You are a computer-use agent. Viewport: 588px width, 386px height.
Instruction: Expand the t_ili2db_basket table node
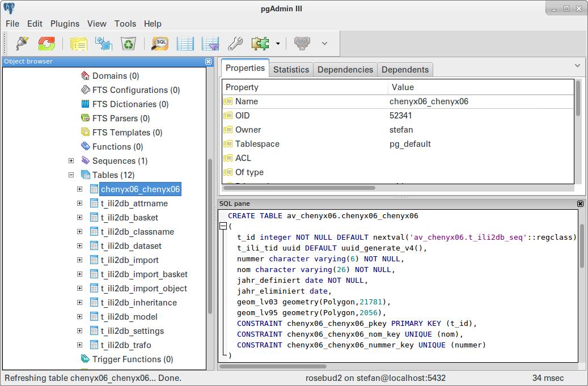[79, 217]
